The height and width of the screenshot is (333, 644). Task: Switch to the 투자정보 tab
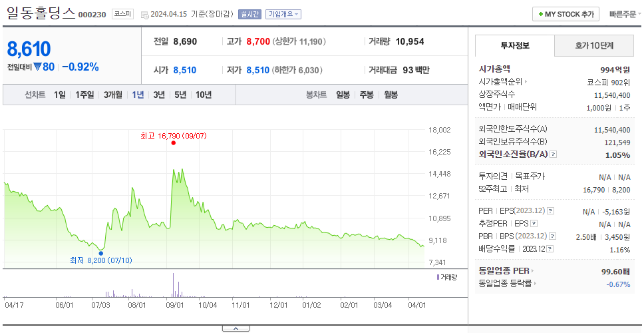515,46
